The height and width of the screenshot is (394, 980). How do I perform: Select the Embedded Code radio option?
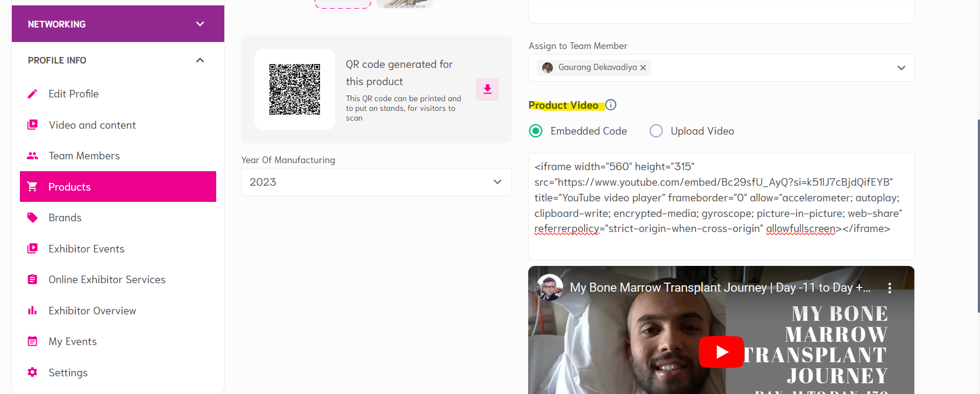pyautogui.click(x=536, y=131)
